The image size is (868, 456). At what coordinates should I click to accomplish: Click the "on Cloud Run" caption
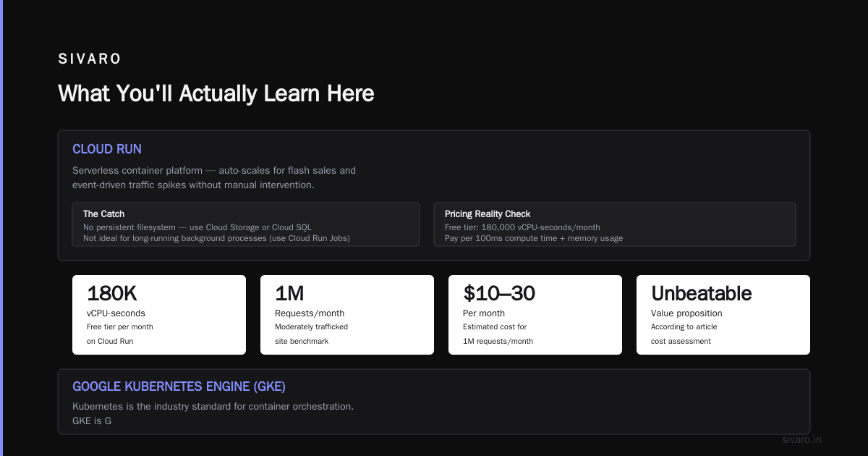[x=110, y=342]
